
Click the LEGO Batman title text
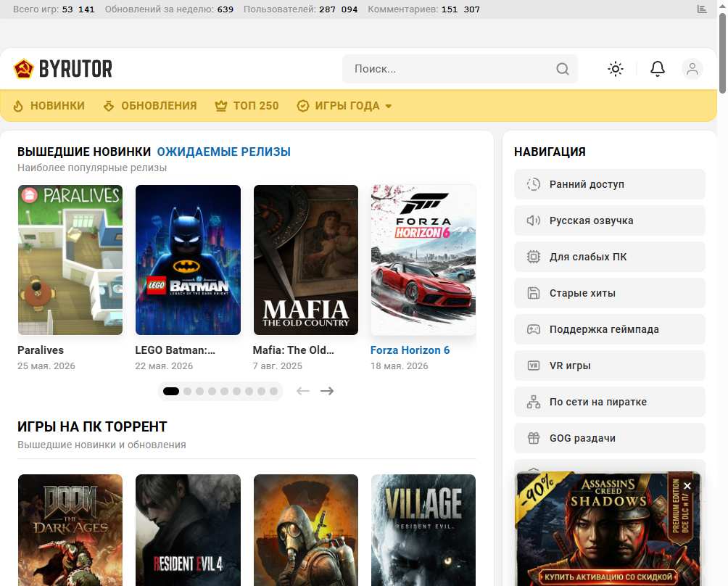point(175,350)
